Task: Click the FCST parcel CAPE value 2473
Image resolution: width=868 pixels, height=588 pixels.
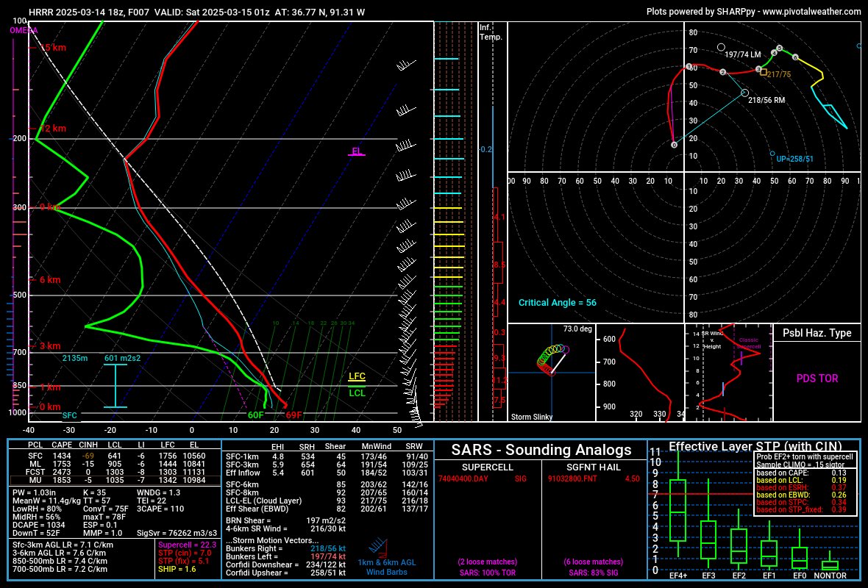Action: coord(62,473)
